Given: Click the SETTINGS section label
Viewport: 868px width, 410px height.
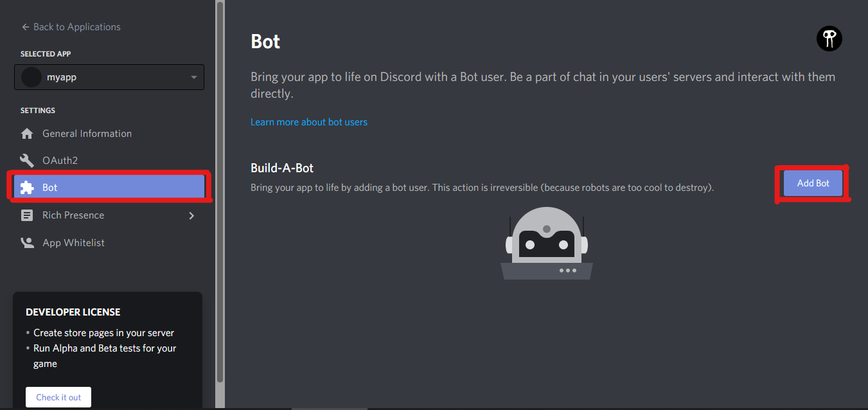Looking at the screenshot, I should (38, 111).
